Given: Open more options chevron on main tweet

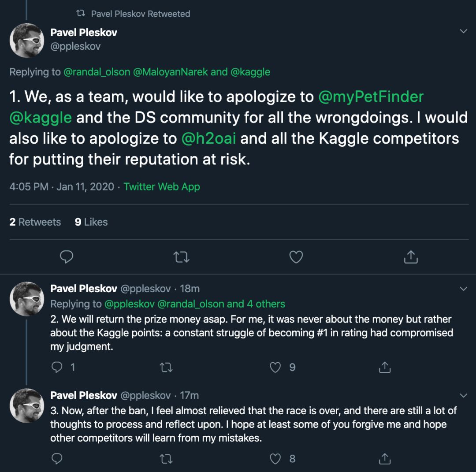Looking at the screenshot, I should click(463, 31).
